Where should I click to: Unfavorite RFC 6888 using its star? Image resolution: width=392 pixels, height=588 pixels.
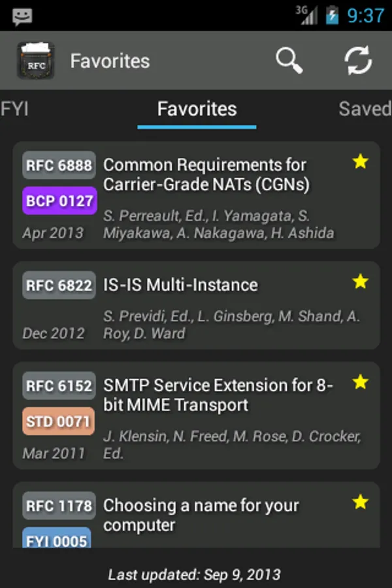361,161
